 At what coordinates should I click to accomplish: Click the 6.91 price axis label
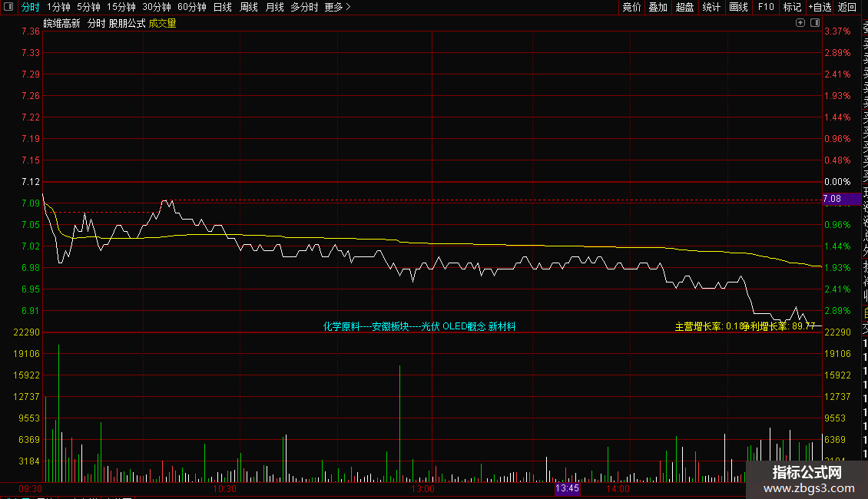coord(31,310)
